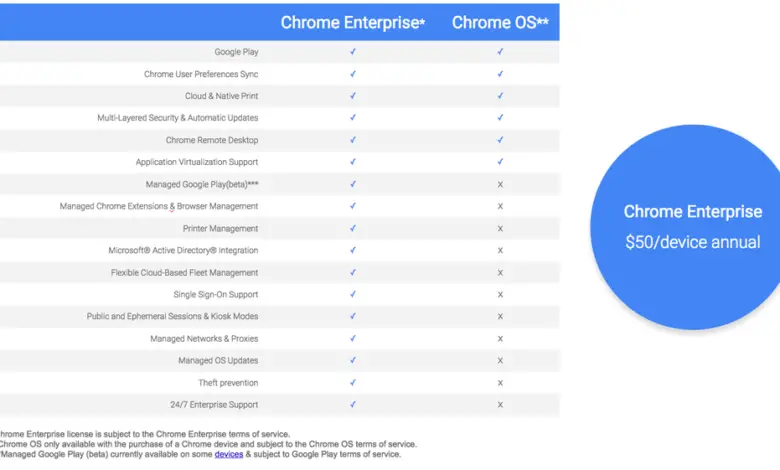Screen dimensions: 780x470
Task: Click the Microsoft Active Directory Integration row label
Action: click(183, 250)
